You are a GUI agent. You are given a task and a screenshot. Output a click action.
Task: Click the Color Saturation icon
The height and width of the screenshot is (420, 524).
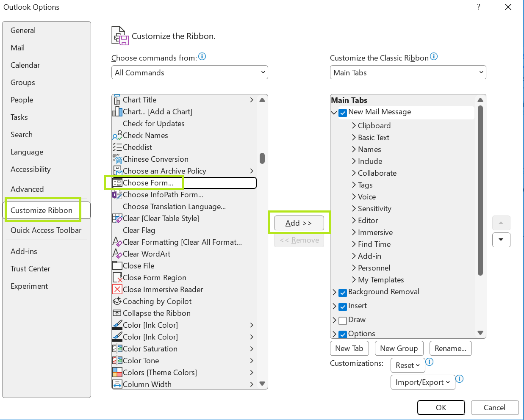pos(117,349)
